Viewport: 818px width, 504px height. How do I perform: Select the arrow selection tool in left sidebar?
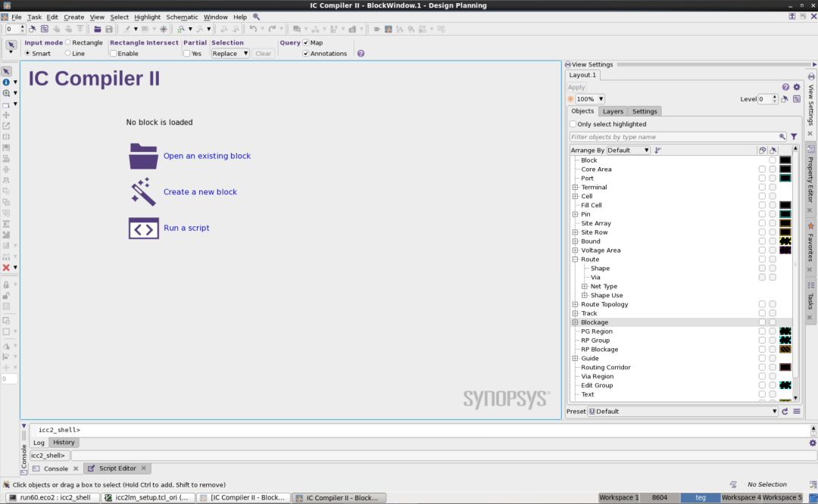point(6,71)
